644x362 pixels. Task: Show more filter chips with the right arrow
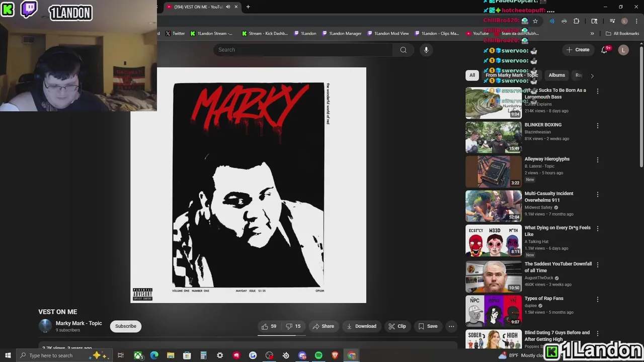pos(592,76)
